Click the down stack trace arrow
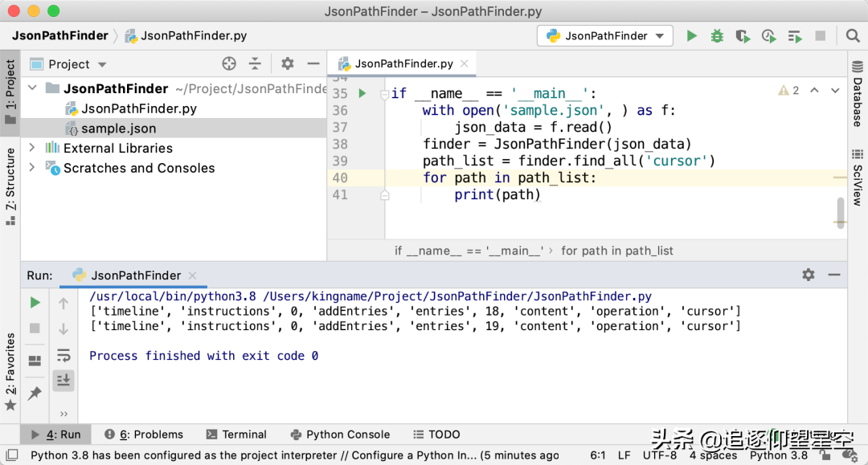Viewport: 868px width, 465px height. click(x=63, y=329)
